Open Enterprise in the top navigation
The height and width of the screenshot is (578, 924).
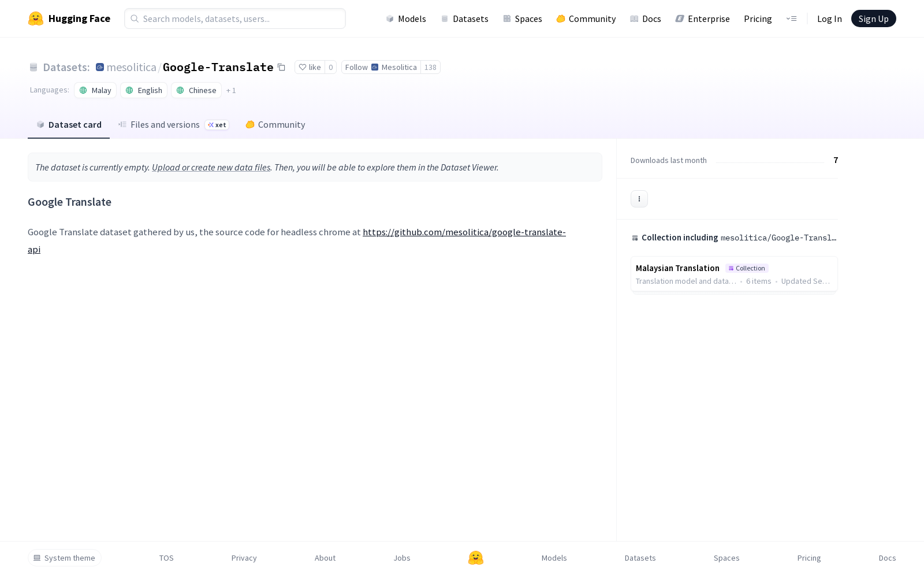point(702,18)
